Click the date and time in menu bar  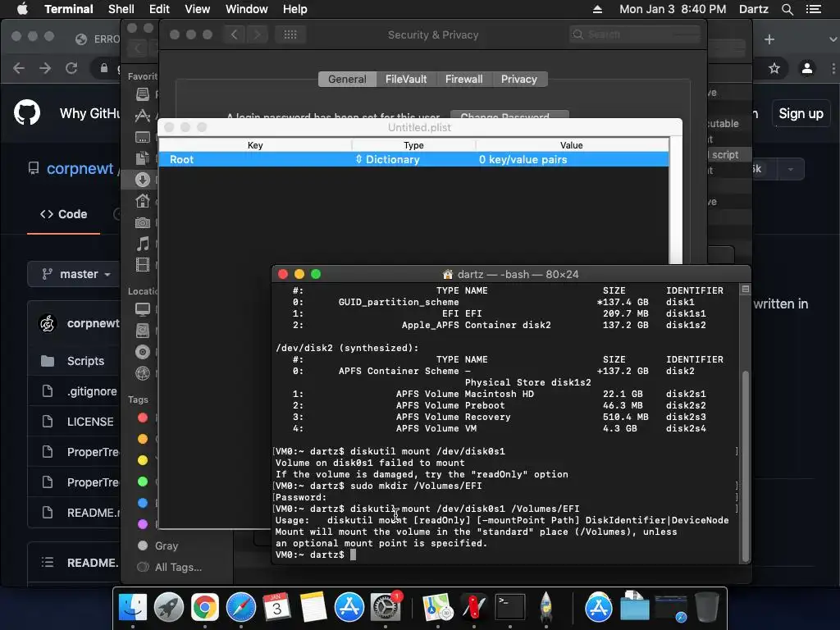(x=673, y=9)
